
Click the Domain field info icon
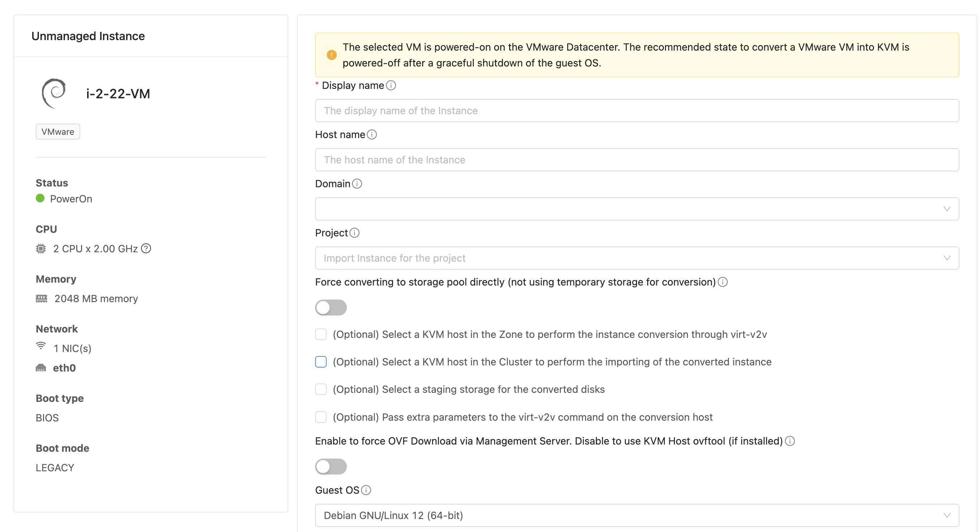tap(357, 184)
